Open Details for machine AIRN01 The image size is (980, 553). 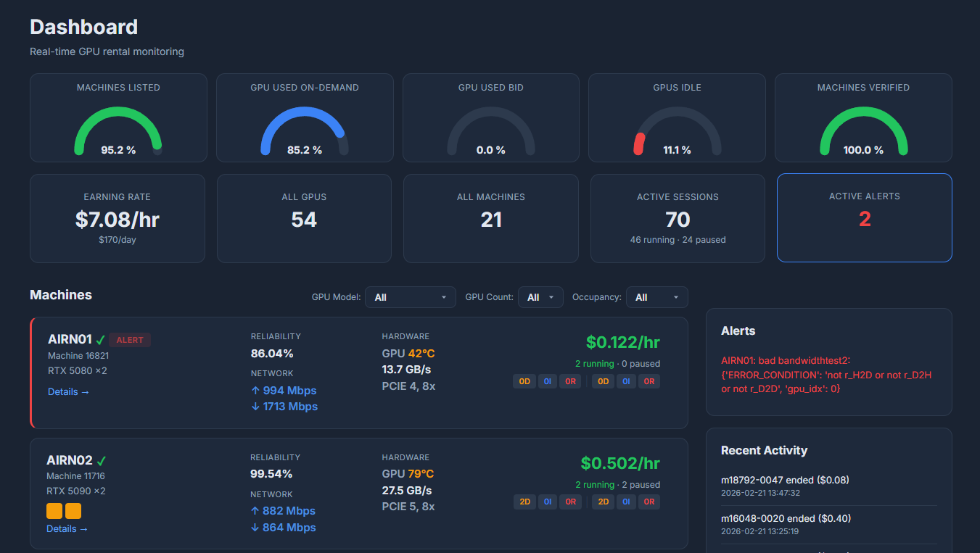pyautogui.click(x=67, y=391)
